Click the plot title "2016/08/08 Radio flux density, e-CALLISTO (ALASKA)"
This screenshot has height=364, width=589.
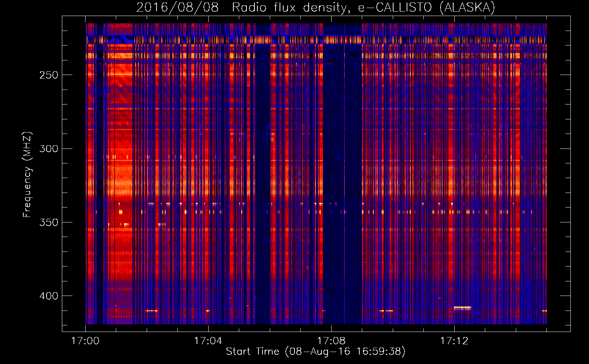[316, 7]
